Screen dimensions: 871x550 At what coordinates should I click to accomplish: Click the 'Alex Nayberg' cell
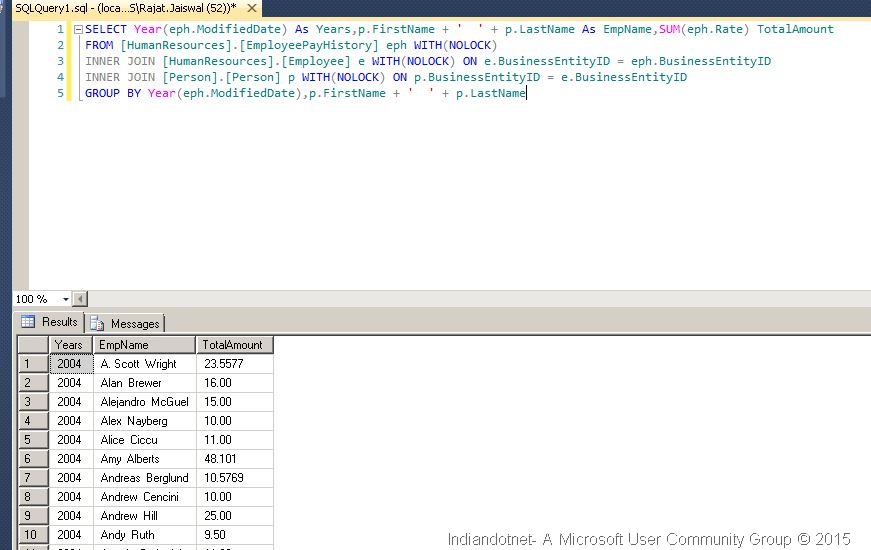click(x=144, y=421)
